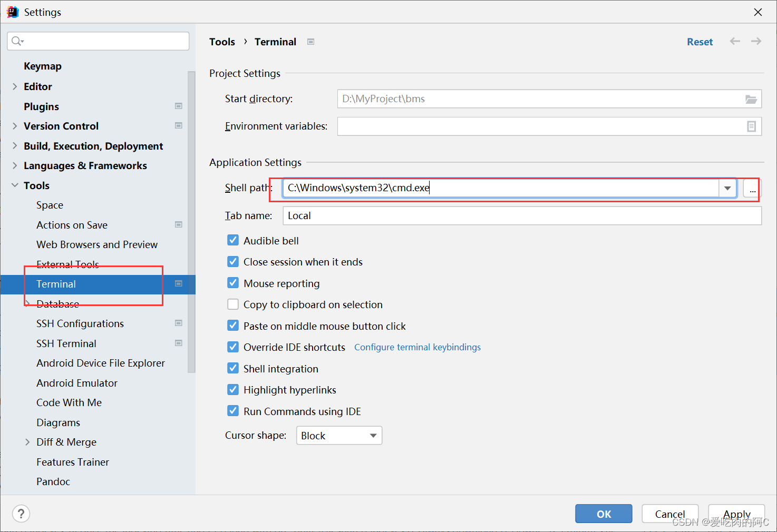
Task: Close the Settings dialog window
Action: [758, 12]
